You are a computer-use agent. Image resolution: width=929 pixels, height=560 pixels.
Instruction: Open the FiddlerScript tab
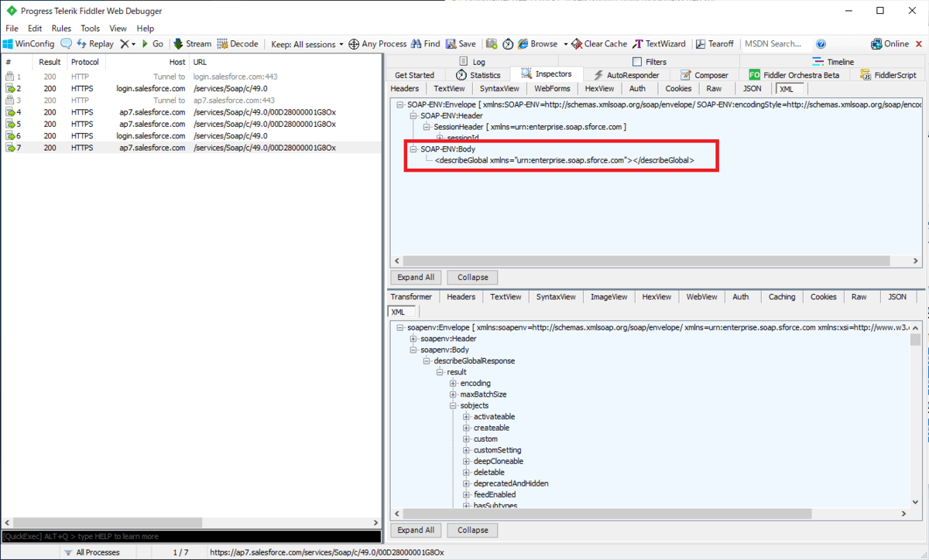[x=889, y=75]
